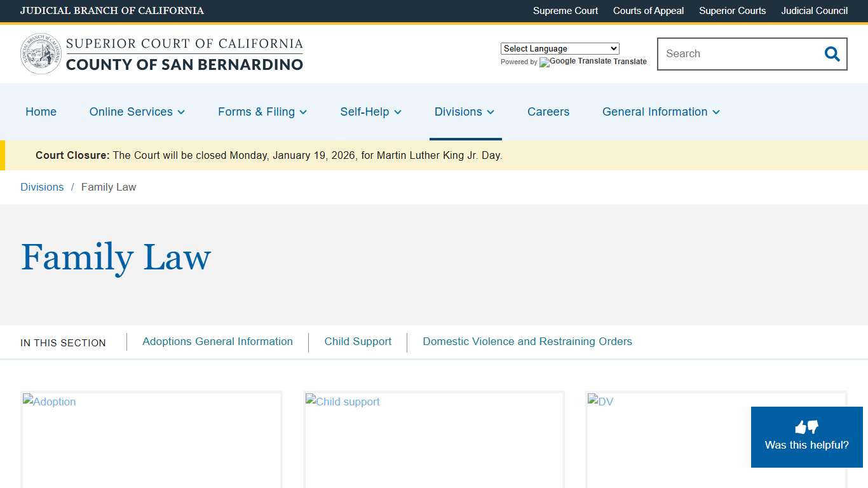Expand the Self-Help menu
The height and width of the screenshot is (488, 868).
pos(370,112)
